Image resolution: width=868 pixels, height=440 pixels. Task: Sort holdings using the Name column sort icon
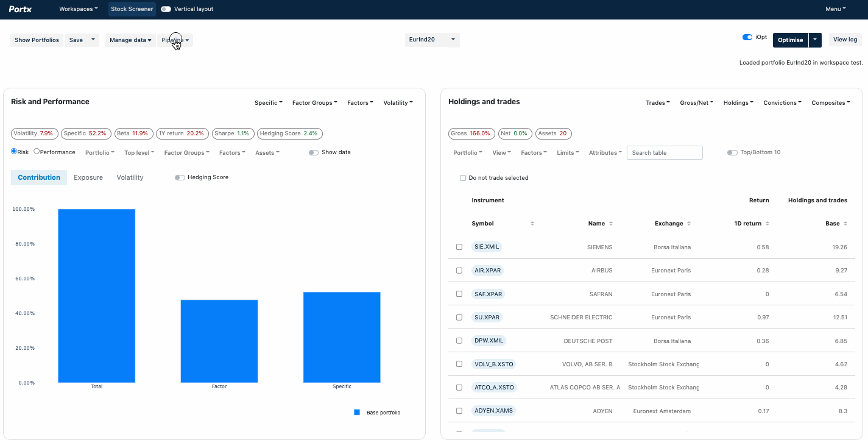[x=611, y=223]
